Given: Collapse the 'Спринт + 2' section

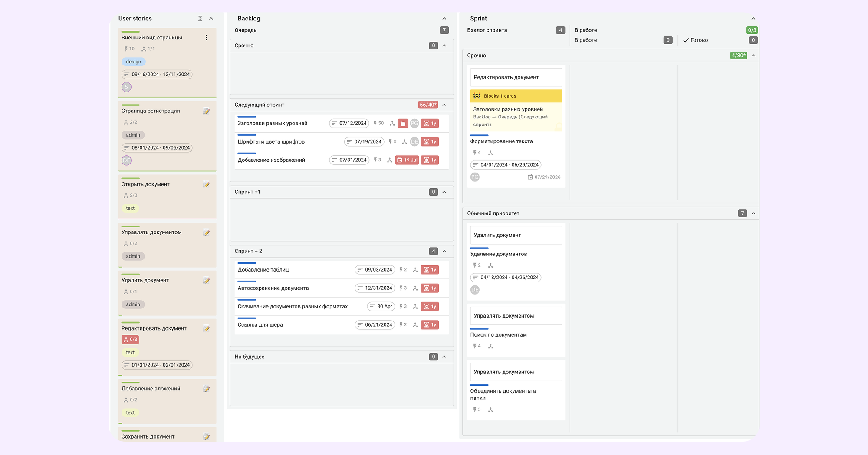Looking at the screenshot, I should pyautogui.click(x=444, y=251).
